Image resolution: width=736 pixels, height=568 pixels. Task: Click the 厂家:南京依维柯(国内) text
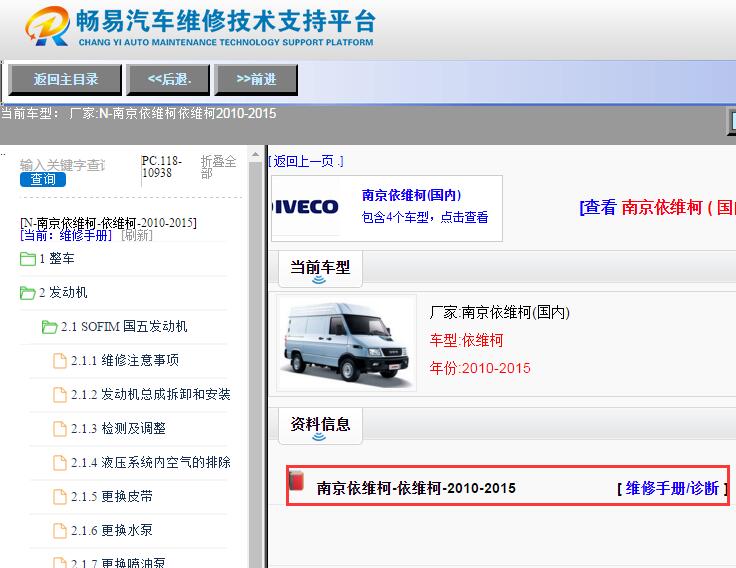(x=499, y=312)
